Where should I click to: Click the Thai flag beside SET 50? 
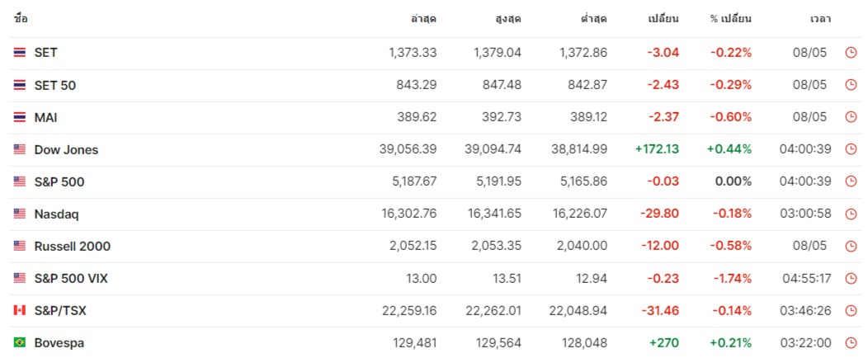click(x=20, y=85)
